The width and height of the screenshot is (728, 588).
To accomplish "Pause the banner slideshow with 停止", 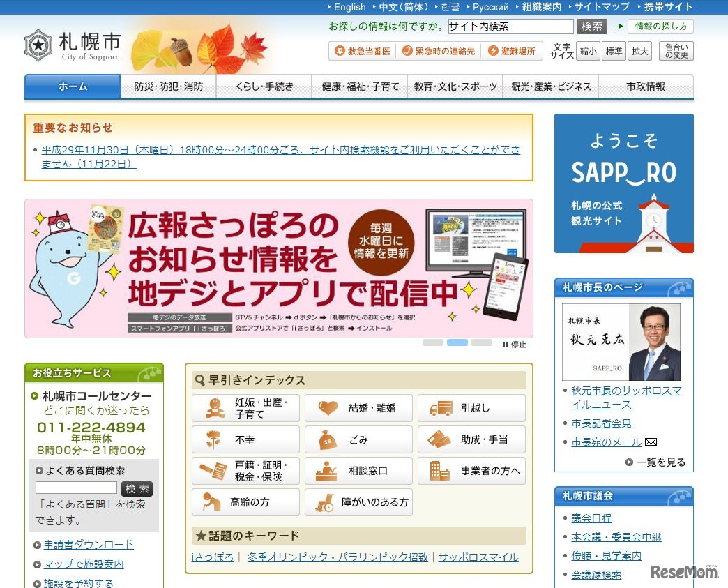I will 515,345.
